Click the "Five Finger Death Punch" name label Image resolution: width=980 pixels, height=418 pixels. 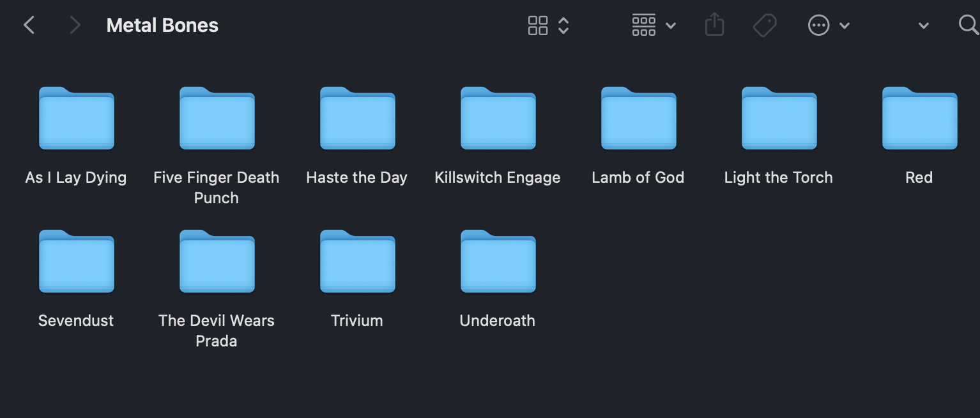point(217,187)
